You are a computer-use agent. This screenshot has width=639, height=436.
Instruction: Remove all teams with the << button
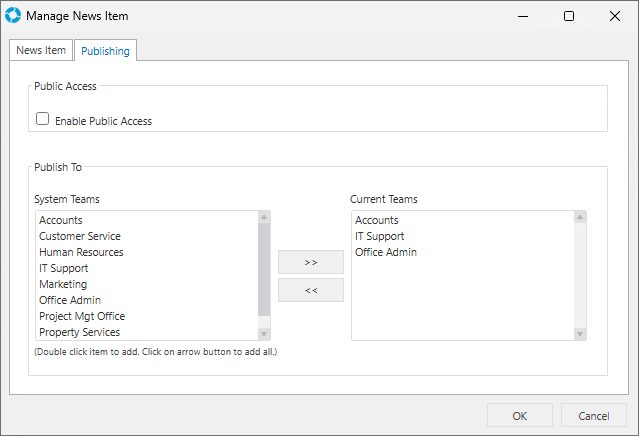(310, 290)
